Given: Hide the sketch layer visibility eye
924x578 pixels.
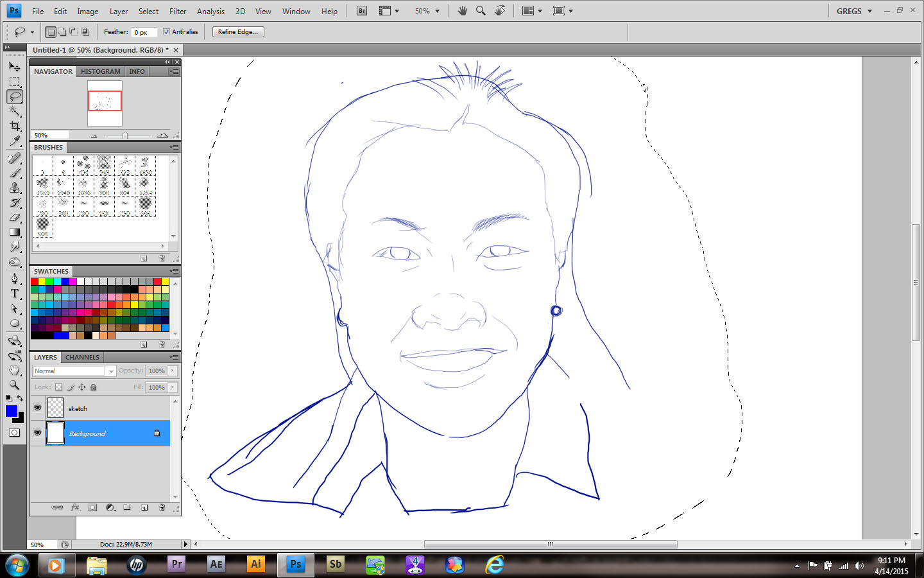Looking at the screenshot, I should click(37, 408).
